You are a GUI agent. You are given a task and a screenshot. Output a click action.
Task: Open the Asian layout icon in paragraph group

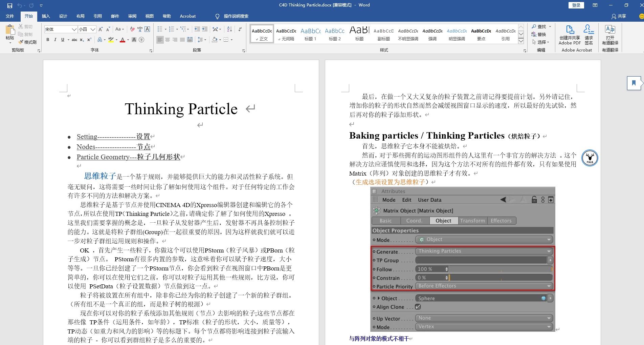(215, 29)
